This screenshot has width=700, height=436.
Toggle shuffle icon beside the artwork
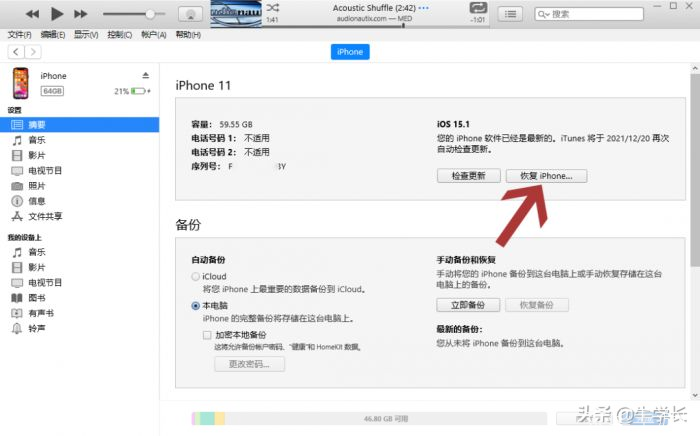[273, 8]
